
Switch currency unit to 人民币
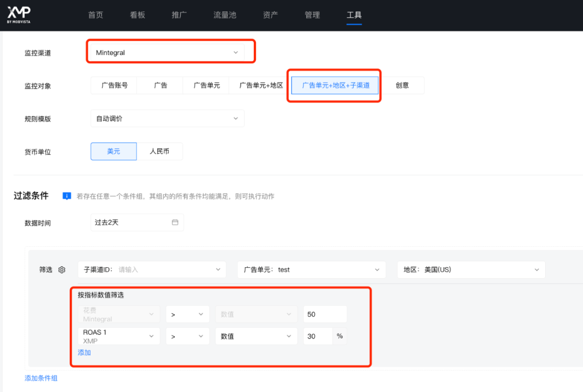point(160,151)
